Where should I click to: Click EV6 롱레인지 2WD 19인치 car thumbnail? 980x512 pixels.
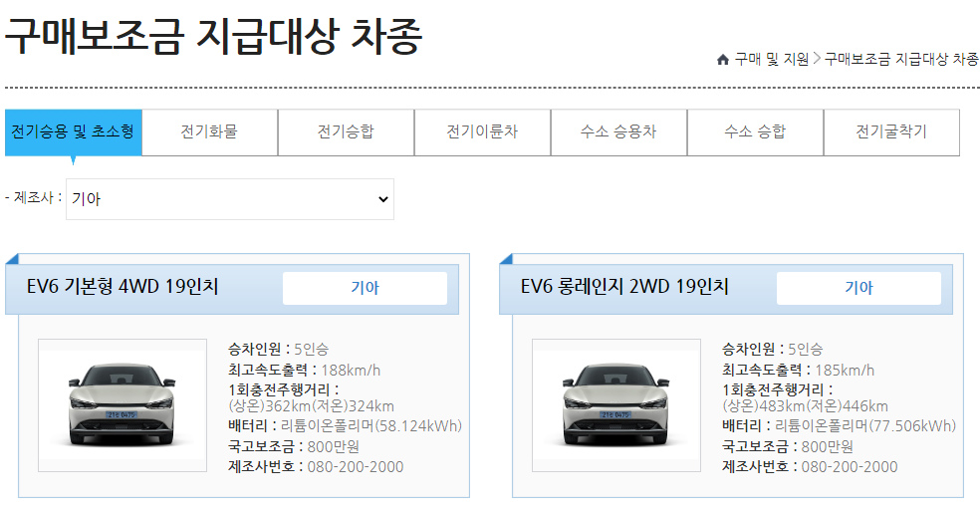click(616, 405)
